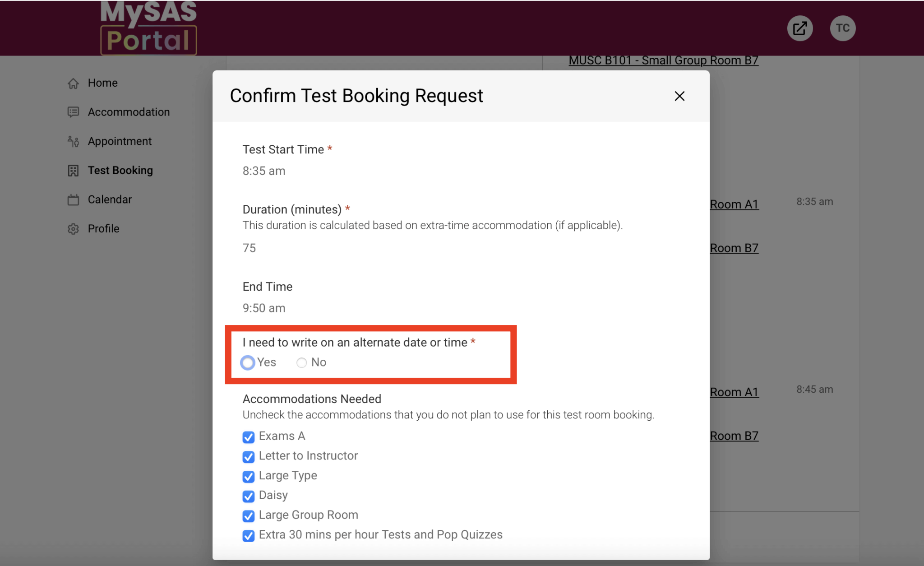
Task: Select No for alternate date or time
Action: point(301,362)
